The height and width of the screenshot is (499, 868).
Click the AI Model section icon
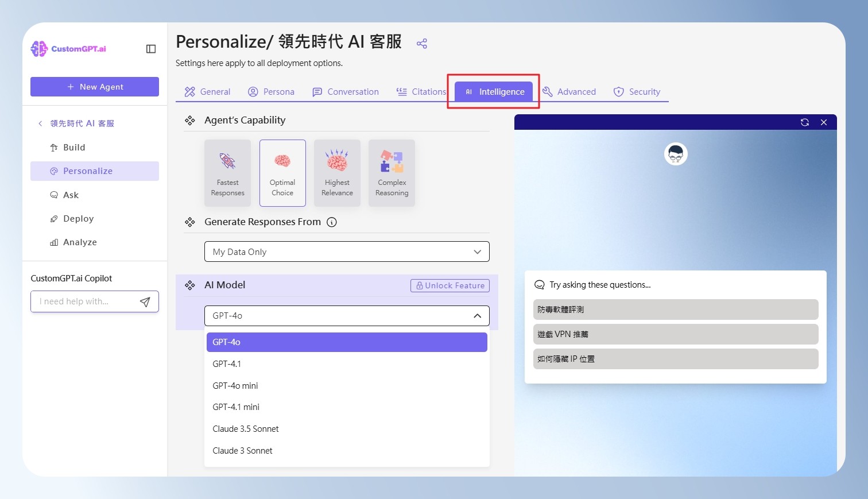[190, 285]
